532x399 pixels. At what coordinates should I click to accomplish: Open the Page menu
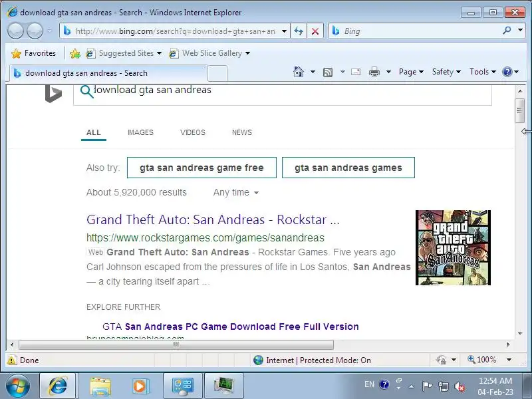(411, 72)
